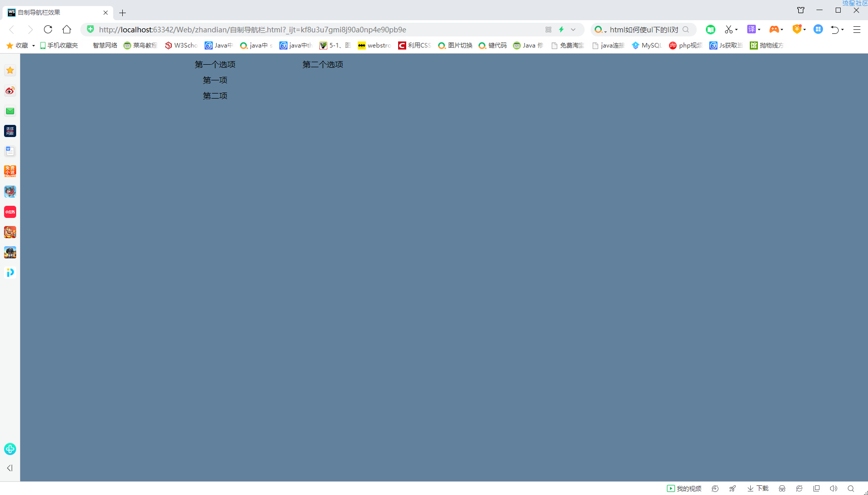Click 第一个选项 navigation item
868x495 pixels.
pos(215,65)
